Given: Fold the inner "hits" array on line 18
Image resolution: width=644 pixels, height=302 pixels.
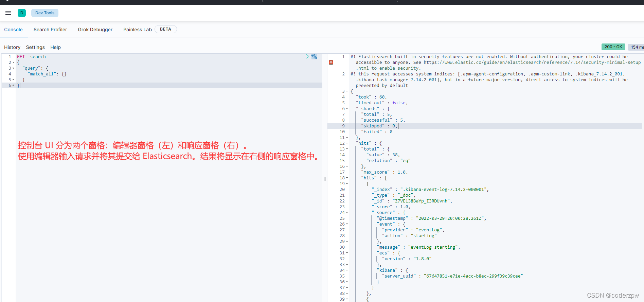Looking at the screenshot, I should point(347,178).
